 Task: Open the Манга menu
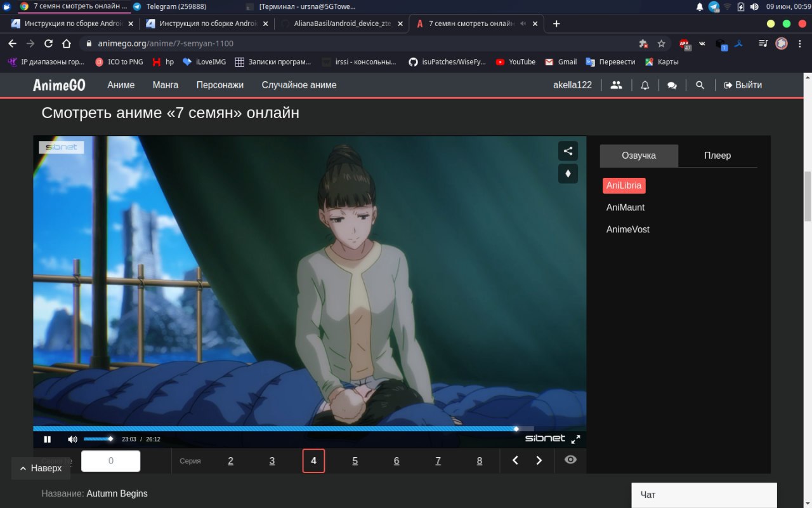pyautogui.click(x=166, y=85)
